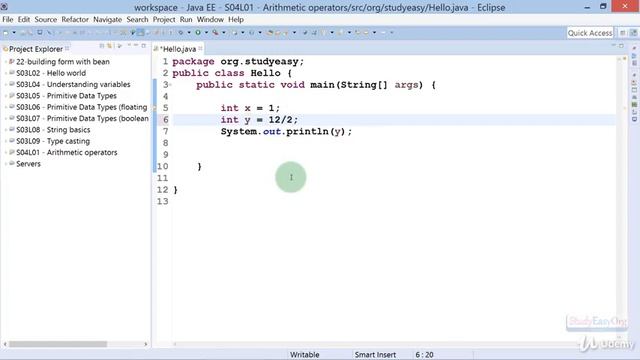Expand the S03L02 - Hello world project

pos(5,73)
